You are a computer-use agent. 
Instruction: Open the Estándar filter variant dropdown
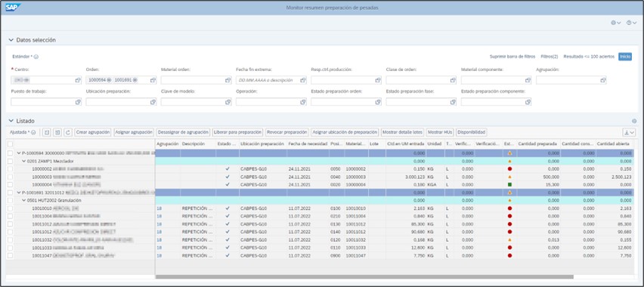[x=36, y=57]
